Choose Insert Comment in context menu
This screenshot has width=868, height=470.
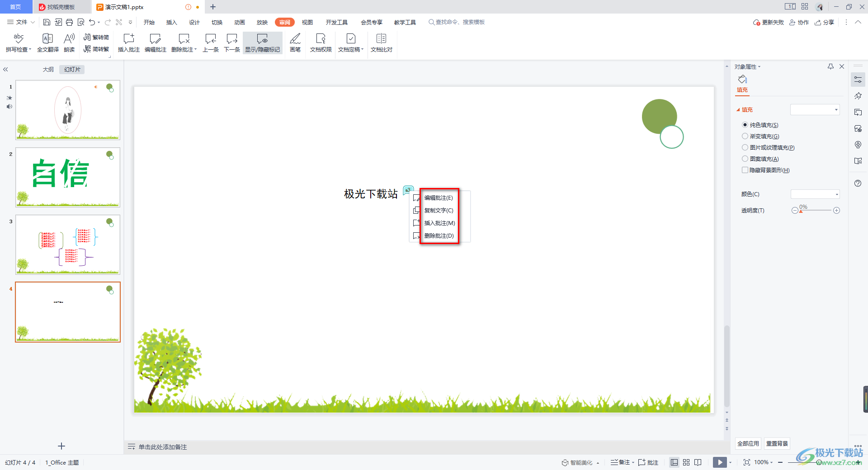coord(439,223)
